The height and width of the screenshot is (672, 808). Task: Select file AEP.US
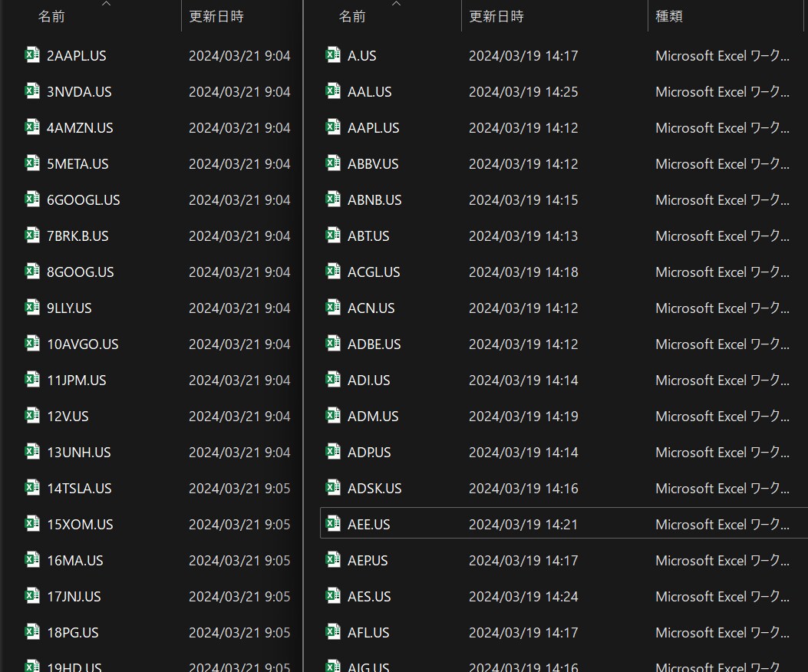[368, 561]
